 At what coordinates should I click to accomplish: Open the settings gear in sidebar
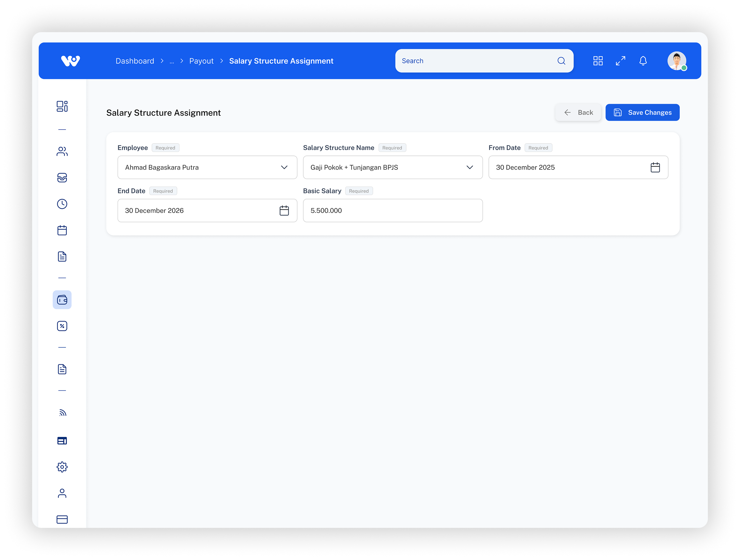pos(62,467)
